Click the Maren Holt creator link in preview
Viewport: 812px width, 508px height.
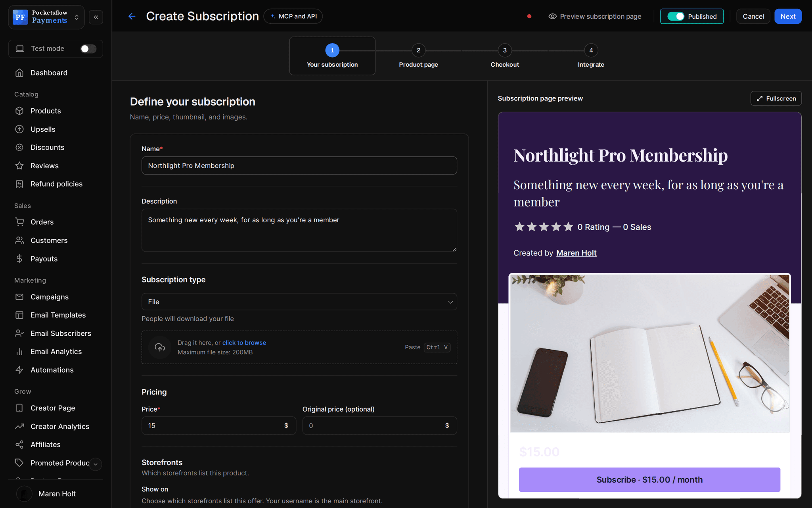[x=576, y=253]
